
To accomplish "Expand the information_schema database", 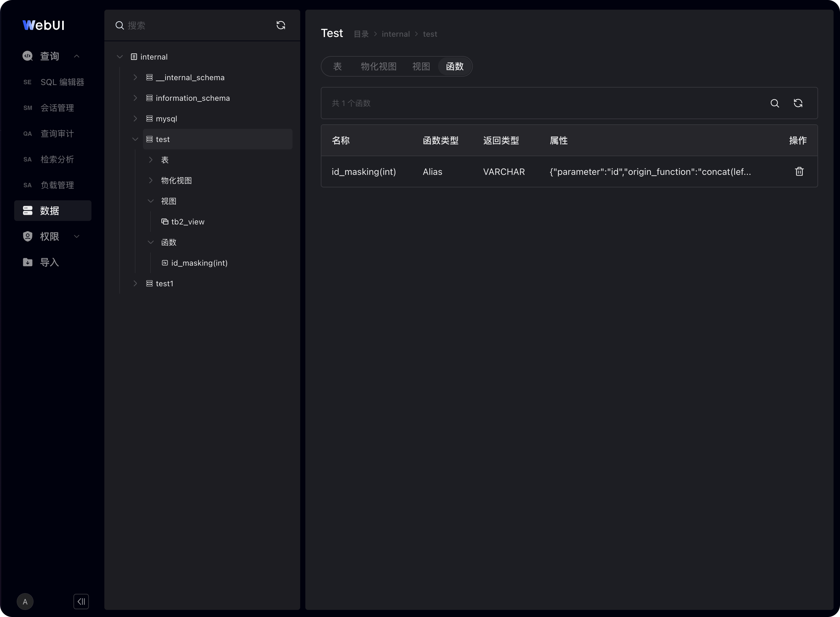I will tap(135, 98).
